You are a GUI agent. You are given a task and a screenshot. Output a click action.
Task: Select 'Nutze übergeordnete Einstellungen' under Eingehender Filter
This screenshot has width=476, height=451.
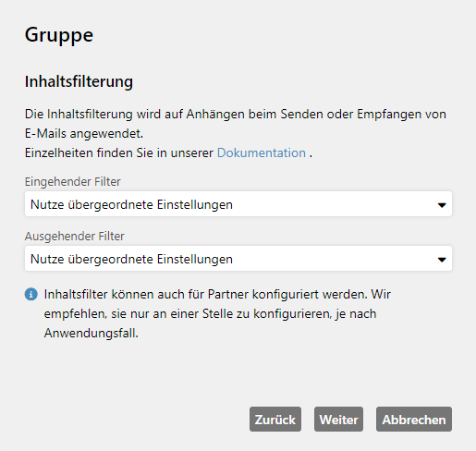tap(131, 204)
